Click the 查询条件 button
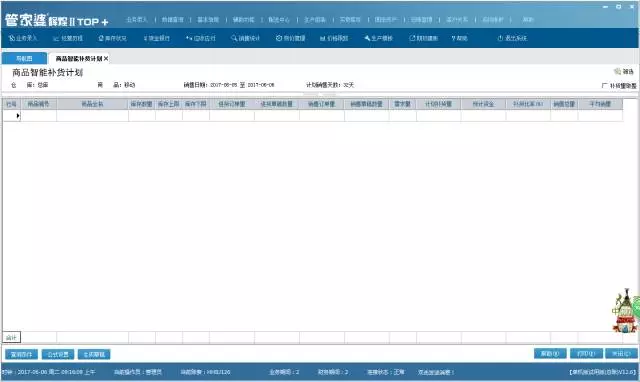This screenshot has width=640, height=382. (x=21, y=354)
